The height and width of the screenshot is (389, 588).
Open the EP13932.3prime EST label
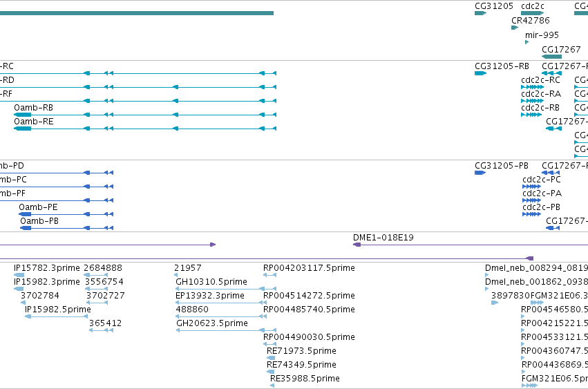209,296
